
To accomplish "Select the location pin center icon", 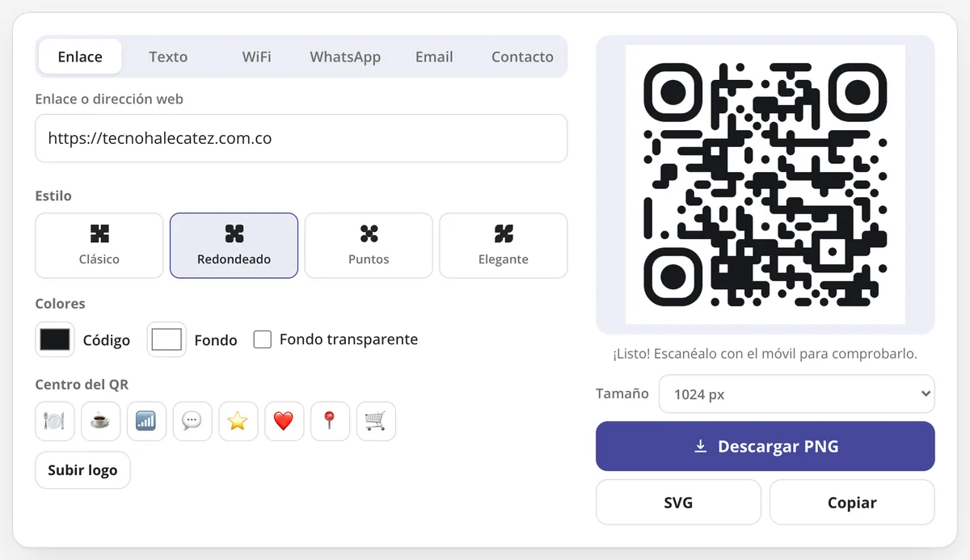I will click(x=330, y=421).
